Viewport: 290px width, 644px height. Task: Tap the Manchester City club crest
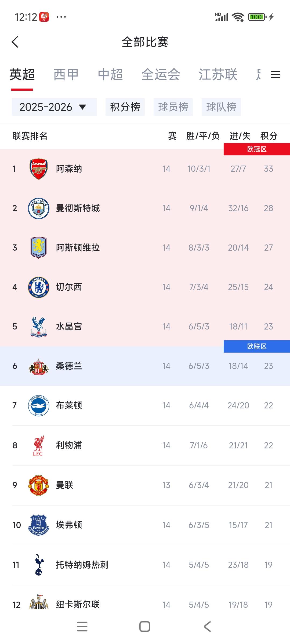[x=39, y=208]
